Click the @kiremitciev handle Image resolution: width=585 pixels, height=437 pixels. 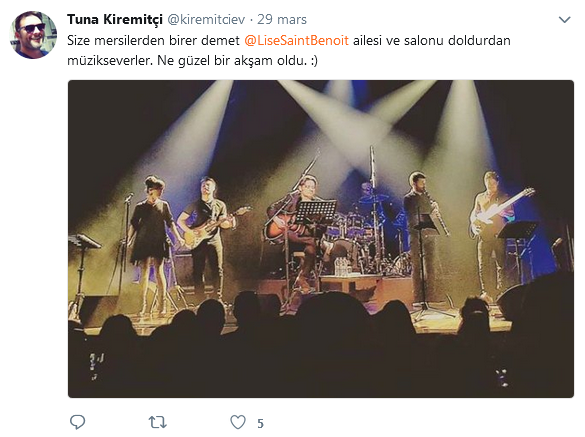pos(206,19)
